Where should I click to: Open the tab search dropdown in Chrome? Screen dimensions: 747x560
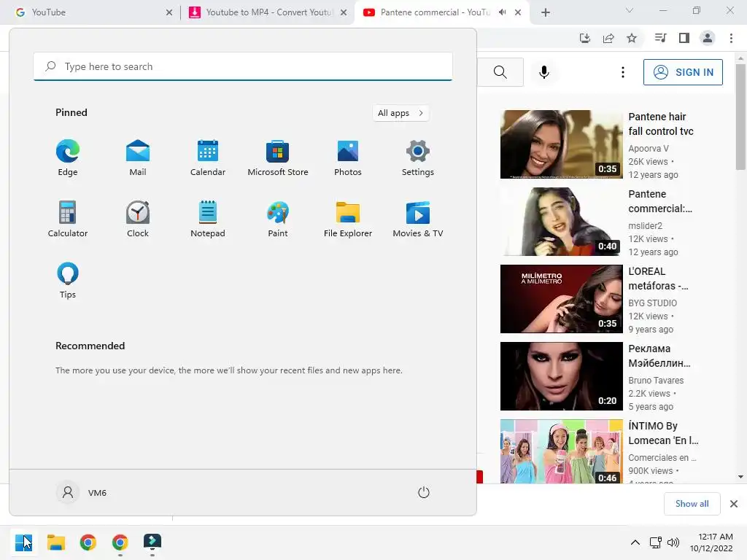click(630, 10)
